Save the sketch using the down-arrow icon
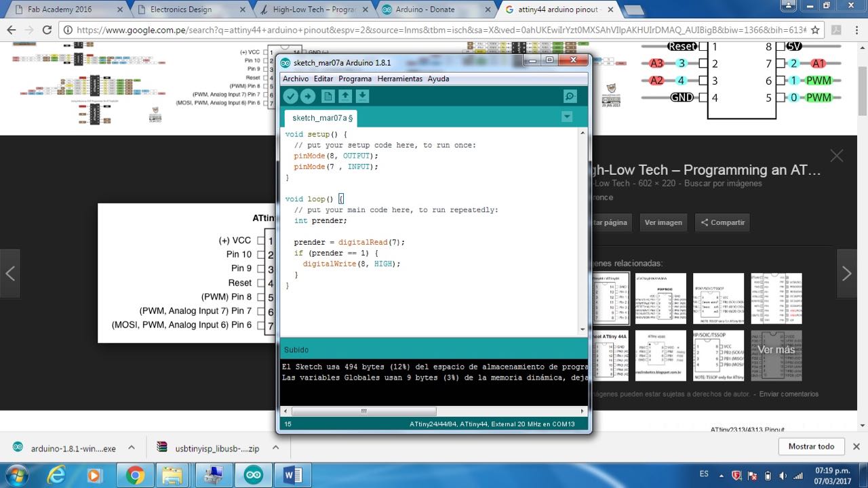The height and width of the screenshot is (488, 868). (362, 96)
